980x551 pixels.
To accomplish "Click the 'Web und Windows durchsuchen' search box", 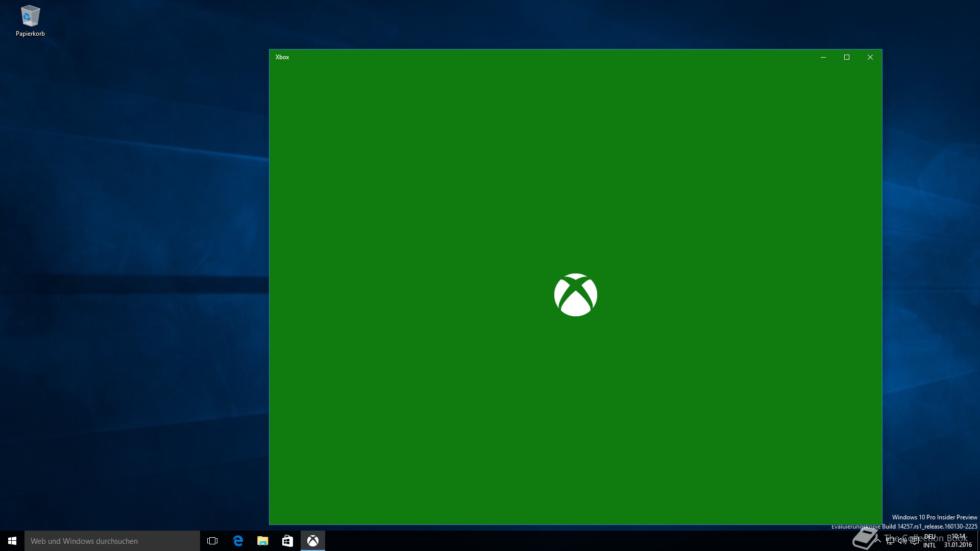I will pos(112,541).
